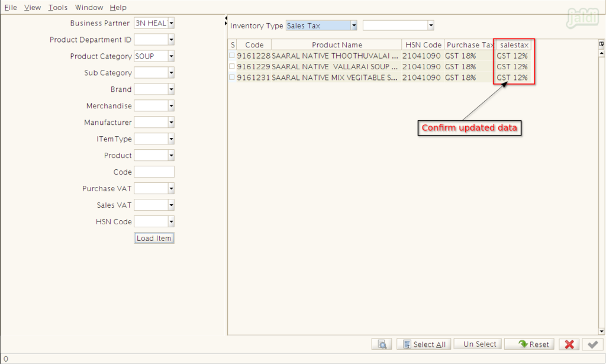Viewport: 606px width, 364px height.
Task: Click the Un Select button
Action: [478, 344]
